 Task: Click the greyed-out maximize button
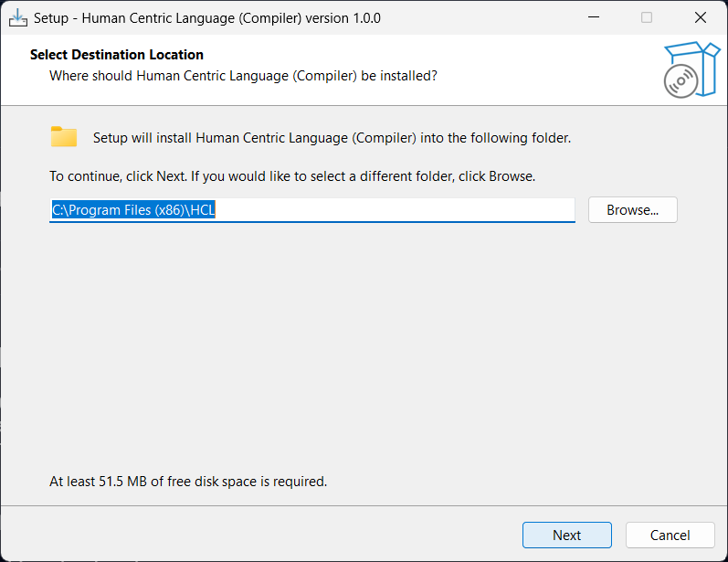click(647, 17)
